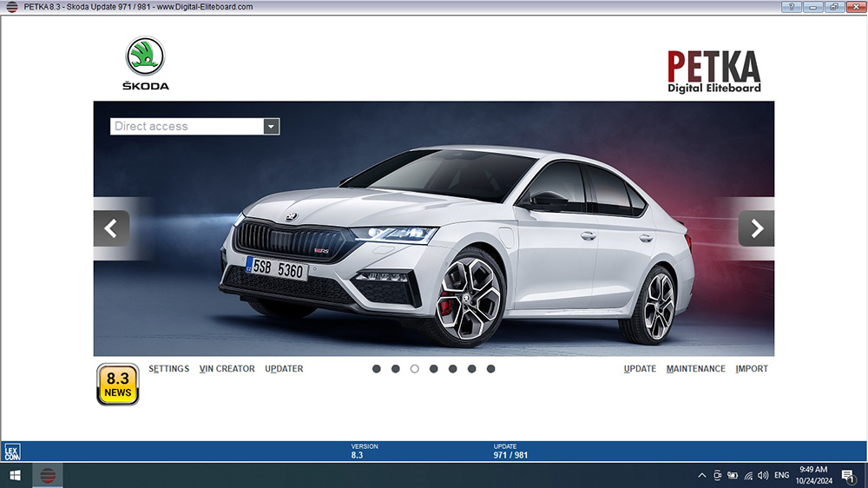Select the seventh carousel dot

click(491, 369)
